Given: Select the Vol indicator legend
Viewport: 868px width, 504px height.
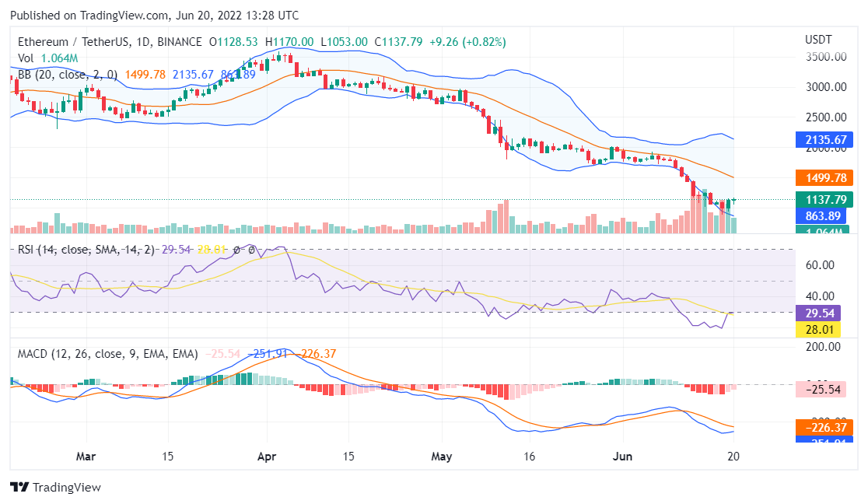Looking at the screenshot, I should (x=27, y=58).
